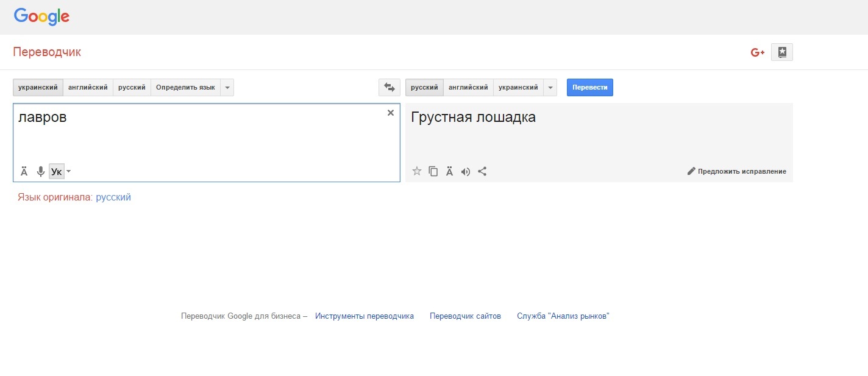Choose украинский as target language

click(x=518, y=88)
